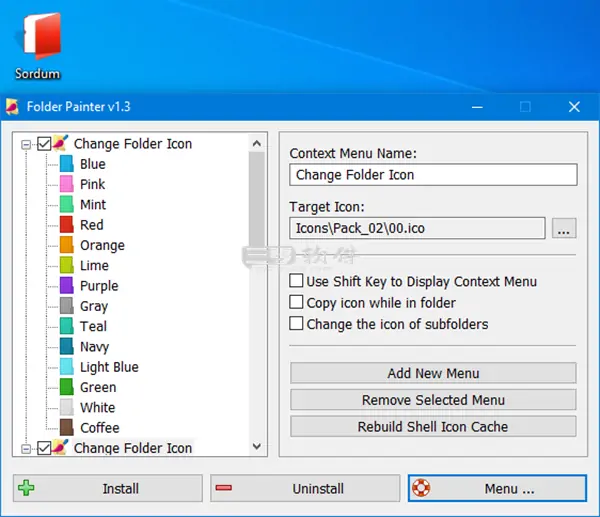Click Remove Selected Menu
Viewport: 600px width, 517px height.
[x=433, y=400]
